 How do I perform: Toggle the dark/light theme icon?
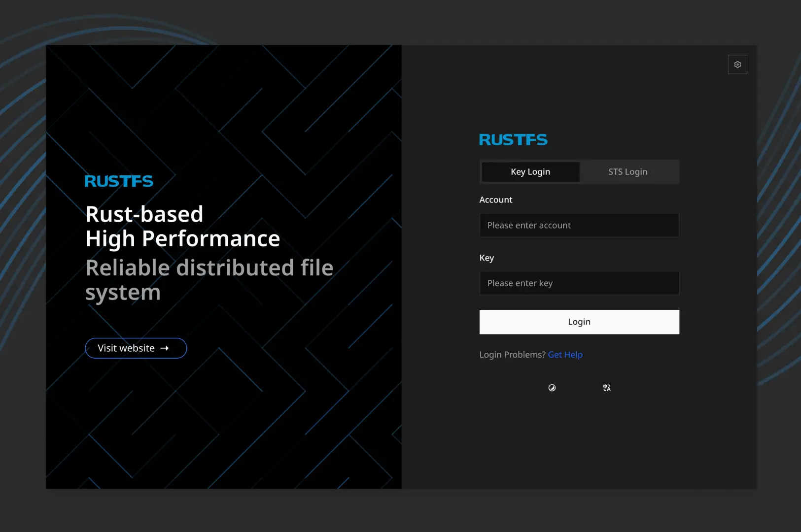click(552, 388)
